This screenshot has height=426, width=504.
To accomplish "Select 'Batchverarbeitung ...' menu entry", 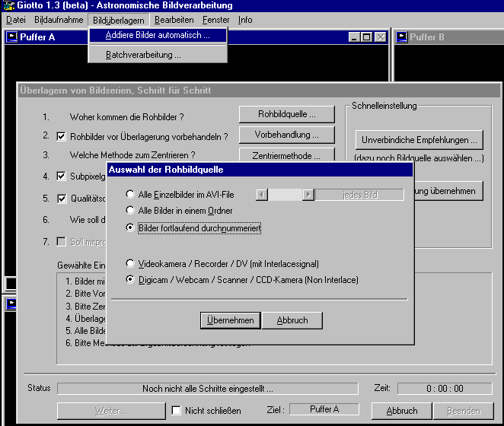I will click(143, 55).
